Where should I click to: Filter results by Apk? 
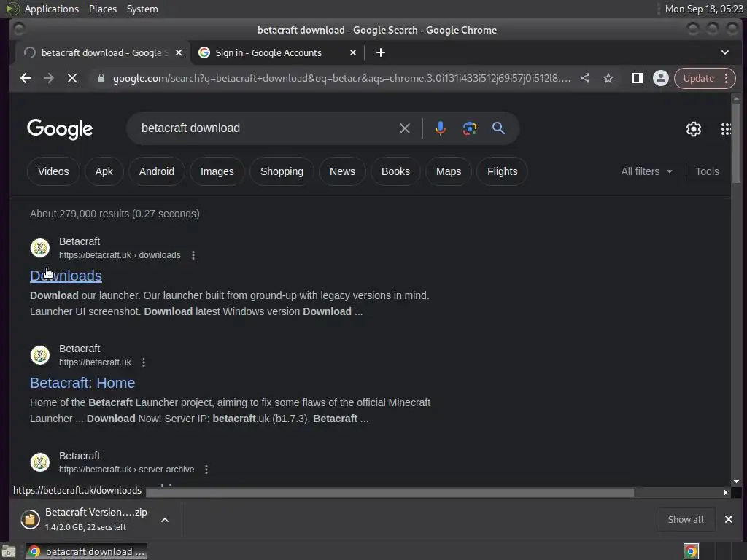104,171
